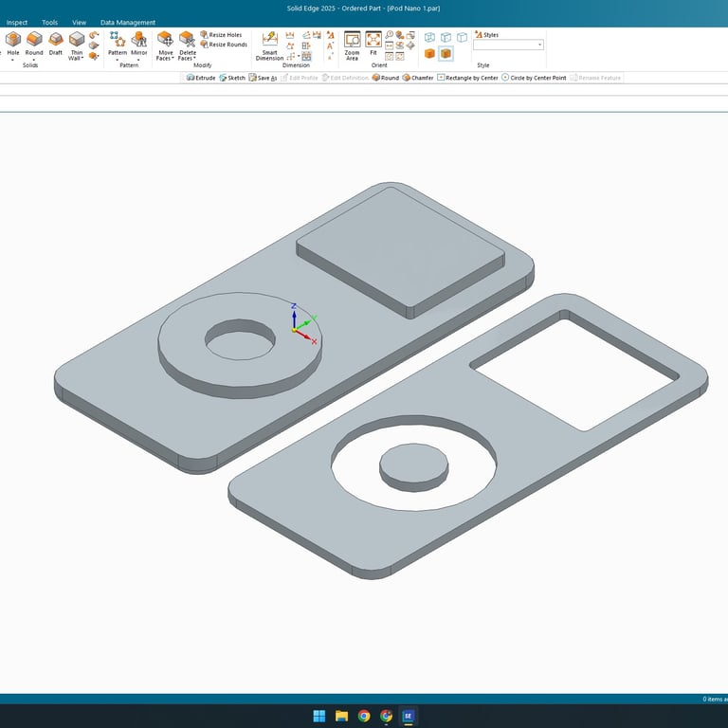Select the raised square screen boss
Image resolution: width=728 pixels, height=728 pixels.
400,250
